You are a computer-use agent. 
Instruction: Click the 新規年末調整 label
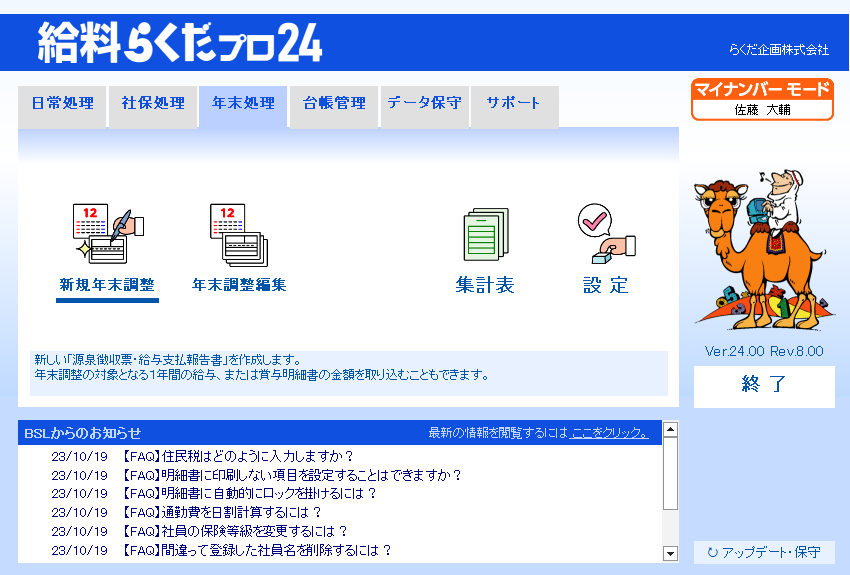[107, 285]
